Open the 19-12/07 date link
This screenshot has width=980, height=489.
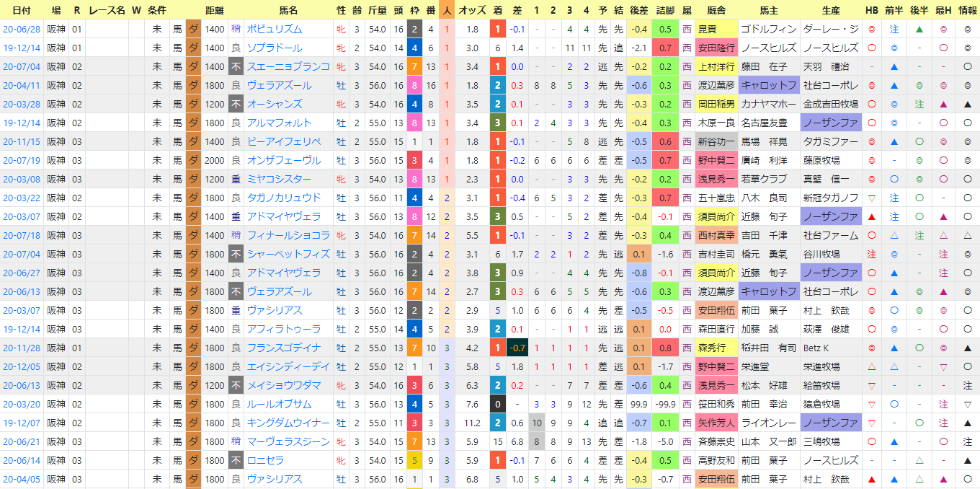click(x=21, y=423)
